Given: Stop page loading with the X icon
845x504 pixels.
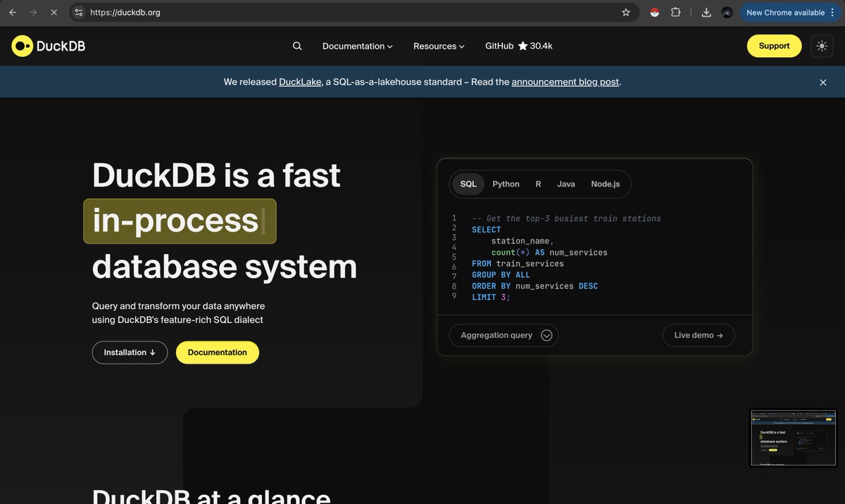Looking at the screenshot, I should pos(54,12).
